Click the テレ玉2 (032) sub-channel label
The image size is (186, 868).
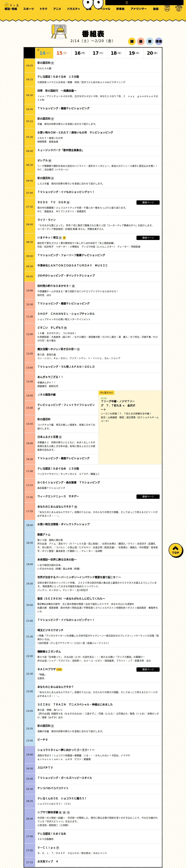point(107,393)
